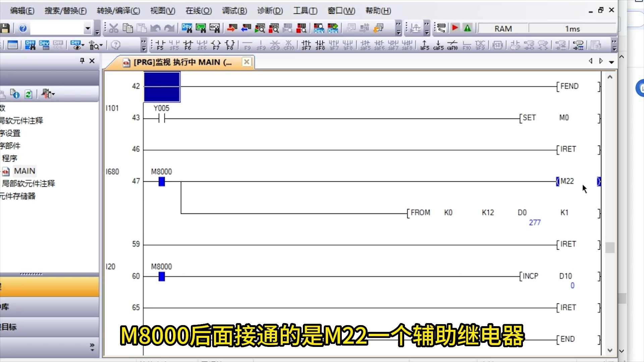Open the dropdown next to Help icon

click(88, 28)
